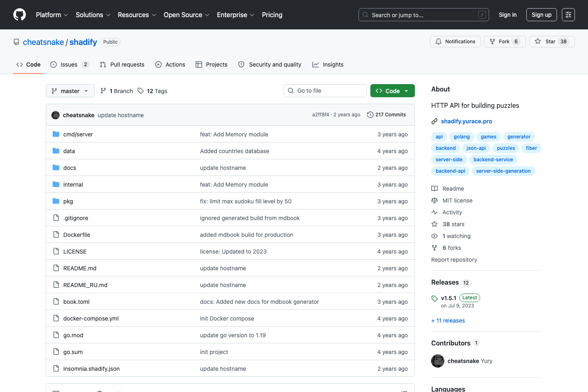The image size is (588, 392).
Task: Click the tags icon near 12 Tags
Action: pos(140,91)
